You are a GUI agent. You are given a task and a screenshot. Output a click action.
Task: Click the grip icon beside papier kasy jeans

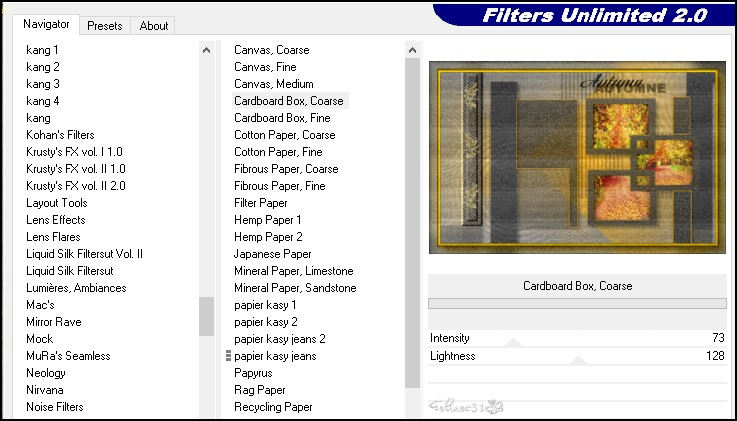(228, 356)
